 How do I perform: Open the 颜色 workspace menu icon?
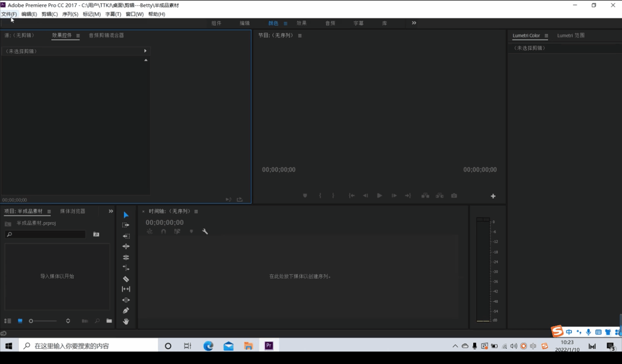coord(285,23)
